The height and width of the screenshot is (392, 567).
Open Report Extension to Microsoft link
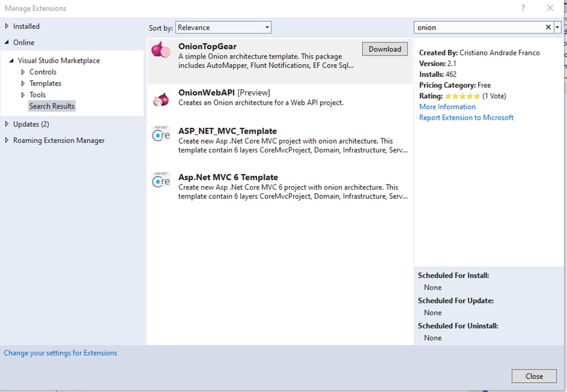pos(466,117)
